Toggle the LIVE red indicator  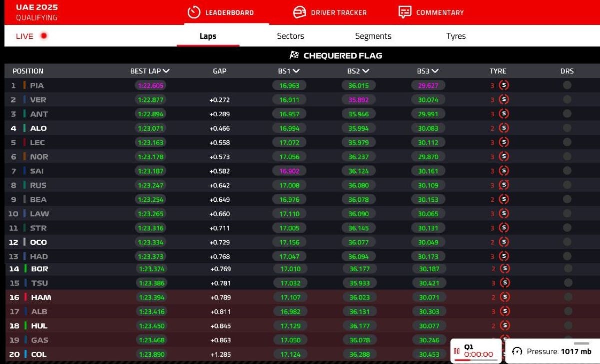[x=44, y=36]
